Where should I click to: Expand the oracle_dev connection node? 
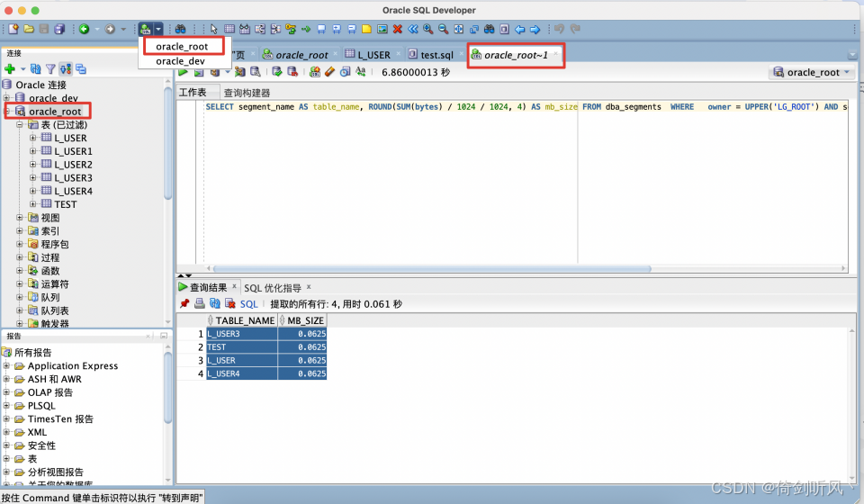pyautogui.click(x=6, y=98)
